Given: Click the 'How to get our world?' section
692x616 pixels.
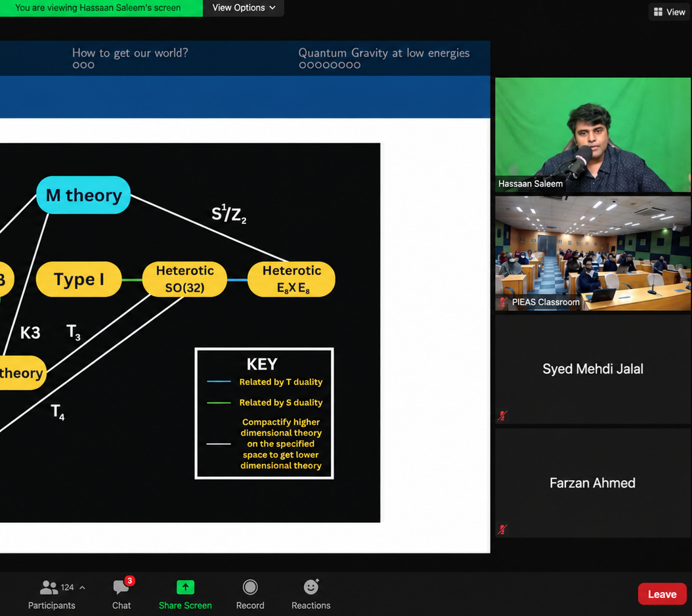Looking at the screenshot, I should pos(130,53).
